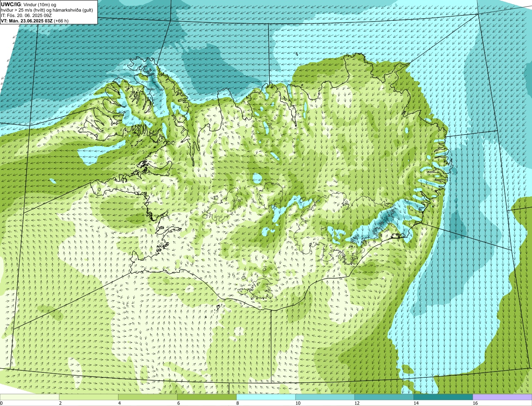532x406 pixels.
Task: Click the line 'hviður > 25 m/s (hvítt) og hámarkshviða (gult)'
Action: (47, 10)
